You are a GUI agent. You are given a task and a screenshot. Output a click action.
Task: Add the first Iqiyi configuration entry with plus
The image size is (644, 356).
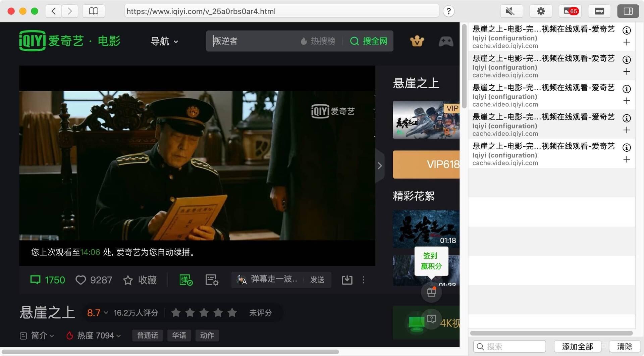[x=626, y=42]
